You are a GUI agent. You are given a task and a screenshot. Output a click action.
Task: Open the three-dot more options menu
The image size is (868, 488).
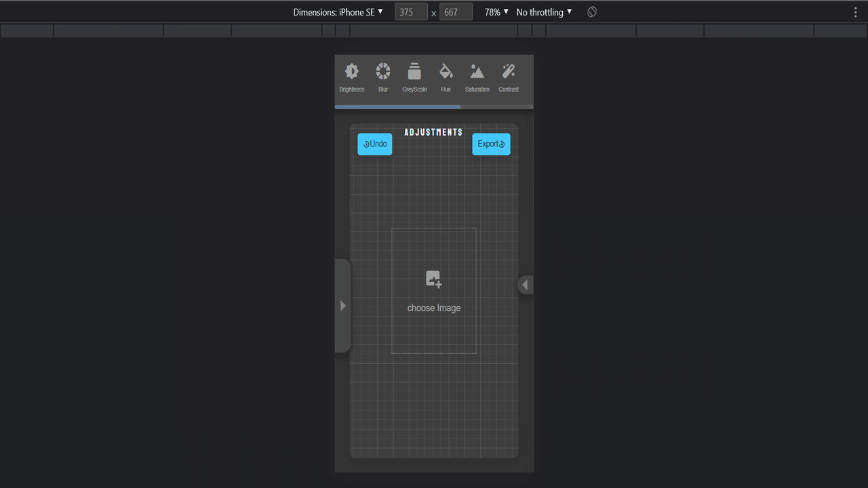coord(856,12)
